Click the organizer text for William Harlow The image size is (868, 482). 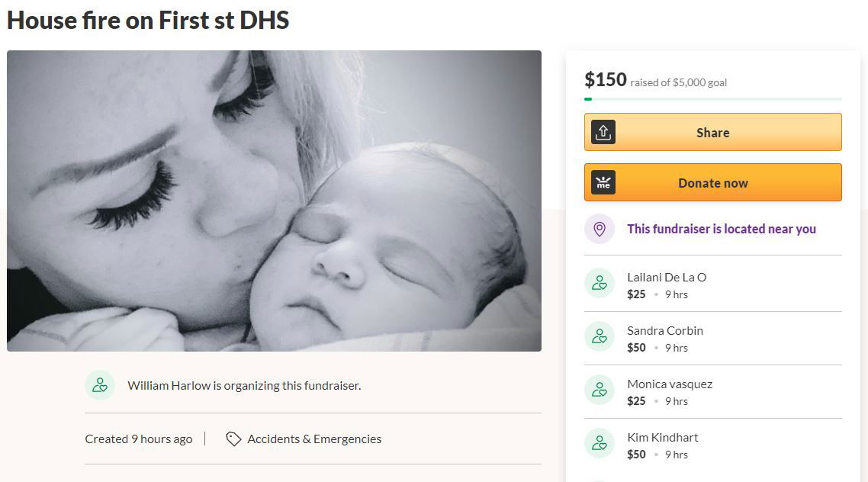coord(244,385)
